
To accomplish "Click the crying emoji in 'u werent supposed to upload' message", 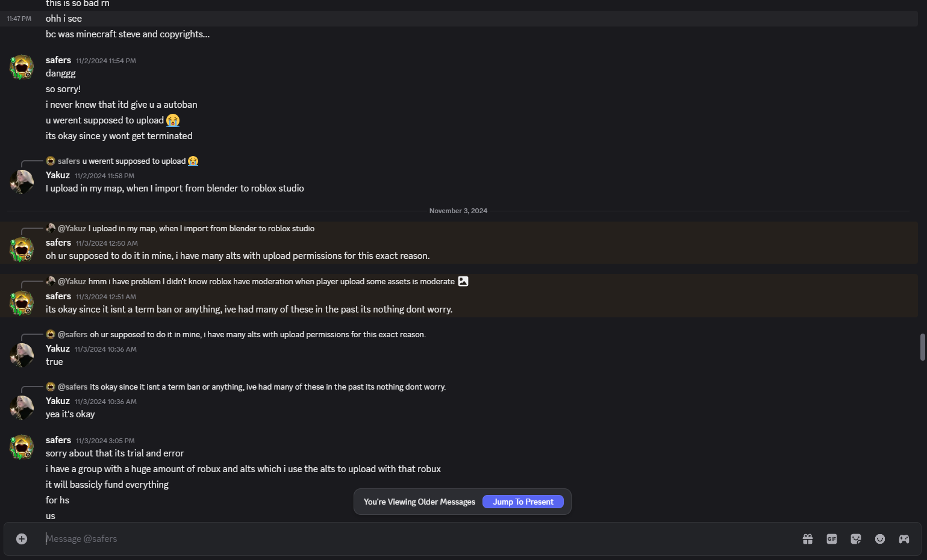I will click(x=173, y=120).
